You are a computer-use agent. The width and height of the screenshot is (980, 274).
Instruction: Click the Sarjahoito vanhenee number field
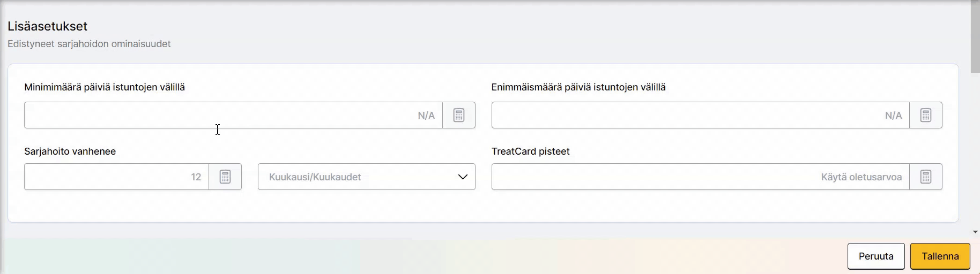(x=116, y=177)
